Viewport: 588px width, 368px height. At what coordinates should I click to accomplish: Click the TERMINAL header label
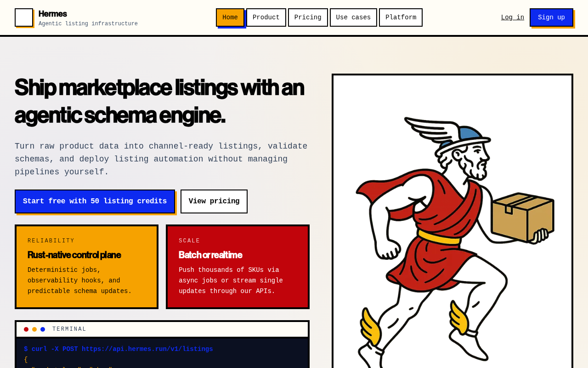coord(69,329)
